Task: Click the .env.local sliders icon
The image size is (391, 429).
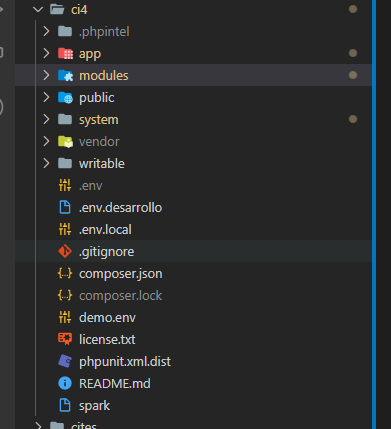Action: coord(65,229)
